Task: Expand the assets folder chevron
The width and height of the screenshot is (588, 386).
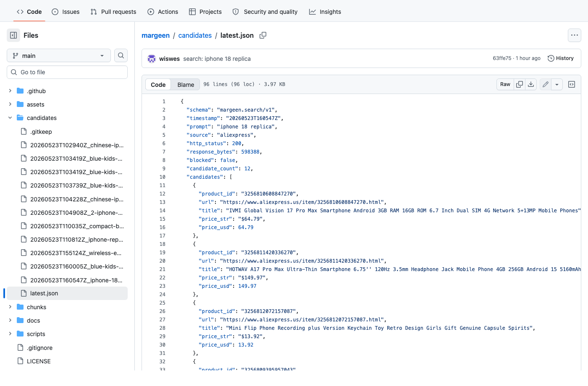Action: click(x=10, y=104)
